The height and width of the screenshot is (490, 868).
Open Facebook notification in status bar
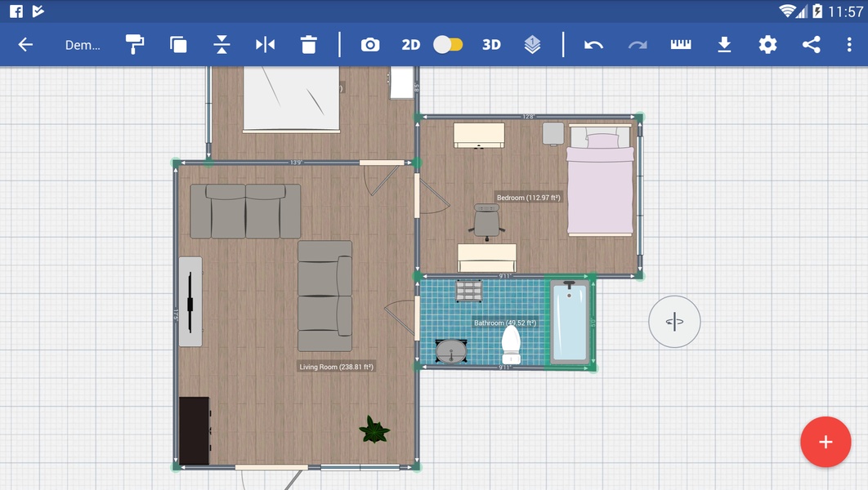click(16, 11)
